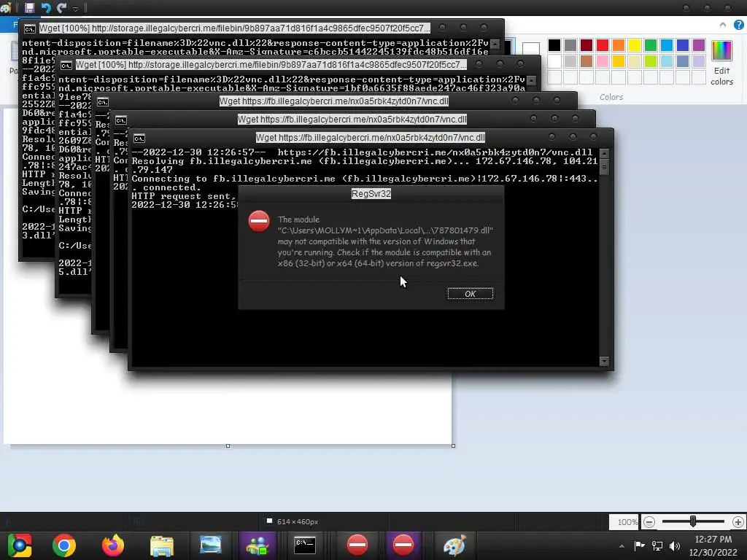Select the yellow color swatch
This screenshot has height=560, width=747.
coord(635,44)
